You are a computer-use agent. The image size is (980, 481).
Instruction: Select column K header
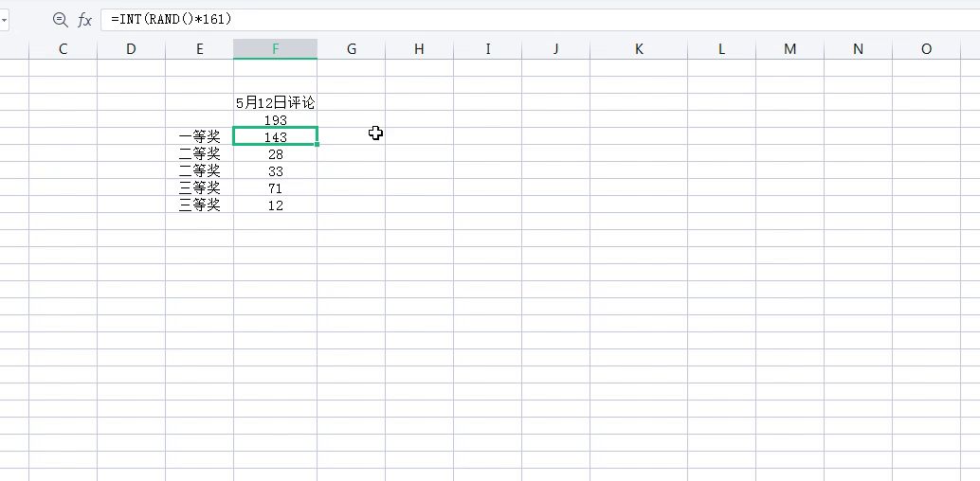click(x=639, y=49)
